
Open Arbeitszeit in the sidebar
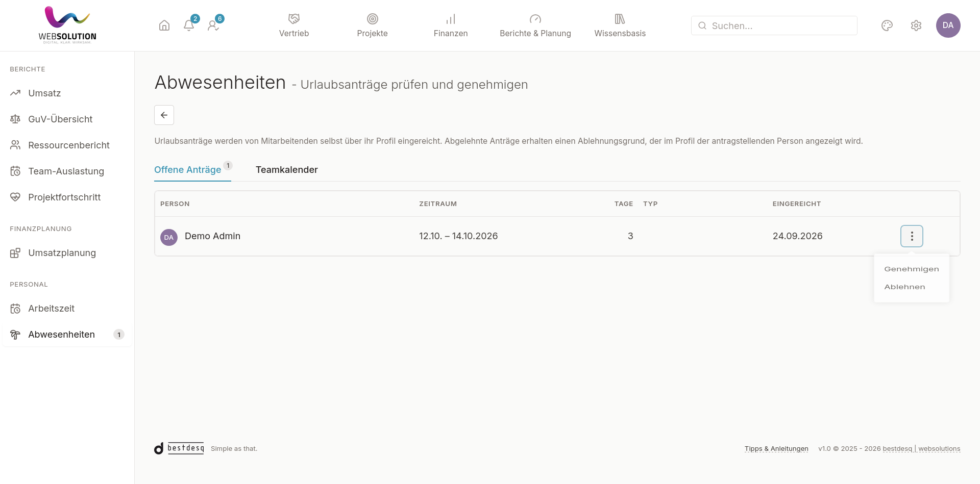tap(67, 309)
